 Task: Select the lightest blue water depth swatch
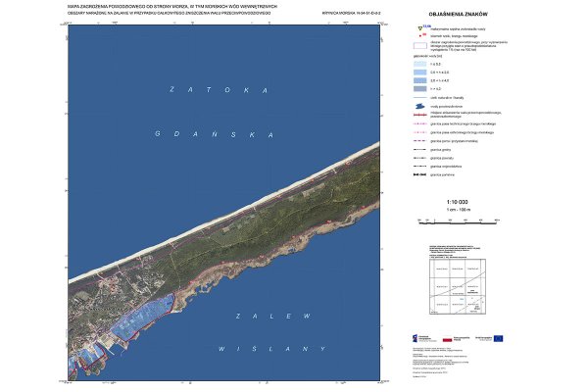click(x=420, y=64)
